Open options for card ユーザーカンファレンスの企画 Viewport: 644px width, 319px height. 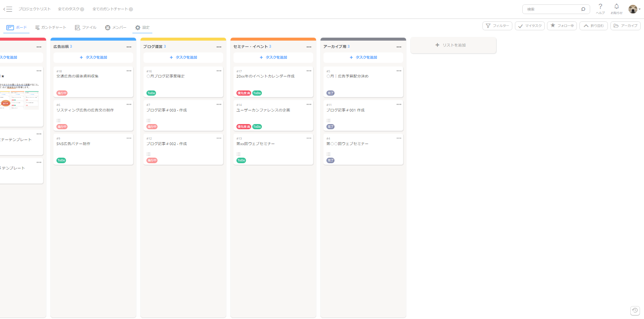point(309,104)
